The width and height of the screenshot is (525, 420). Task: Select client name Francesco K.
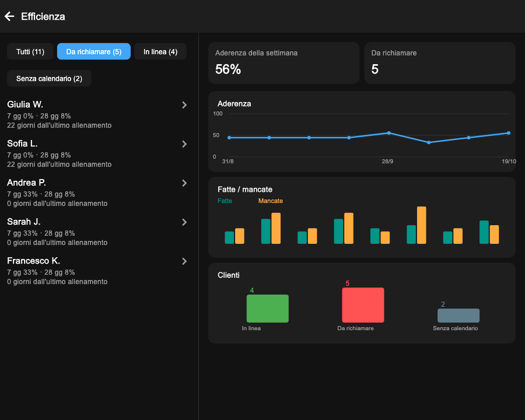pyautogui.click(x=33, y=261)
